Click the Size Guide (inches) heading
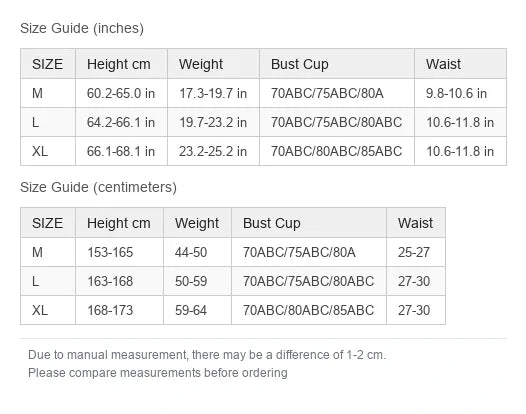526x414 pixels. coord(82,28)
